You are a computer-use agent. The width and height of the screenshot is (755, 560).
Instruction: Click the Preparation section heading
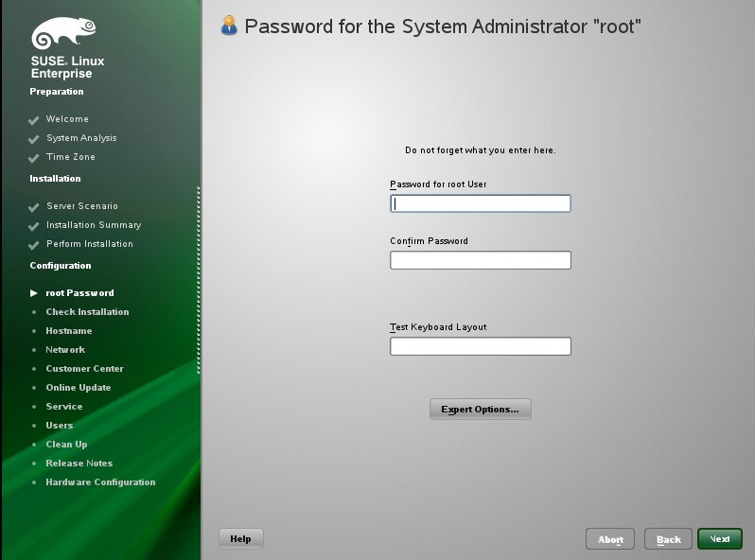point(57,92)
